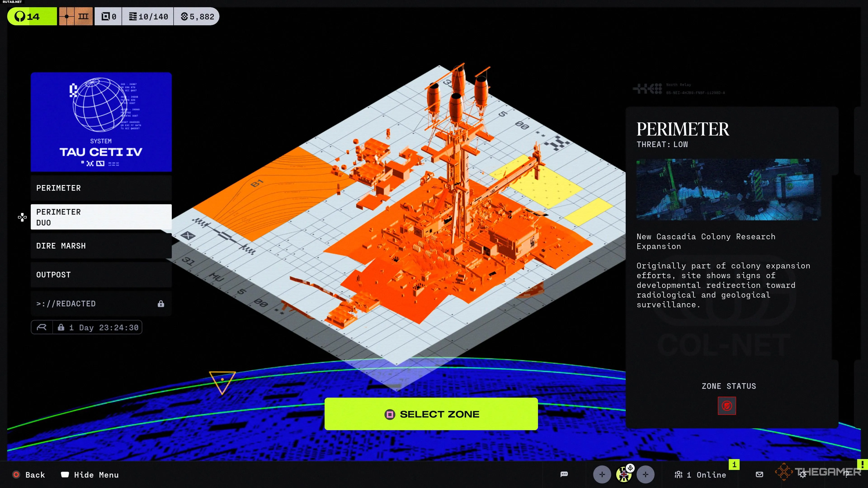The image size is (868, 488).
Task: Click the green level 14 badge
Action: (32, 16)
